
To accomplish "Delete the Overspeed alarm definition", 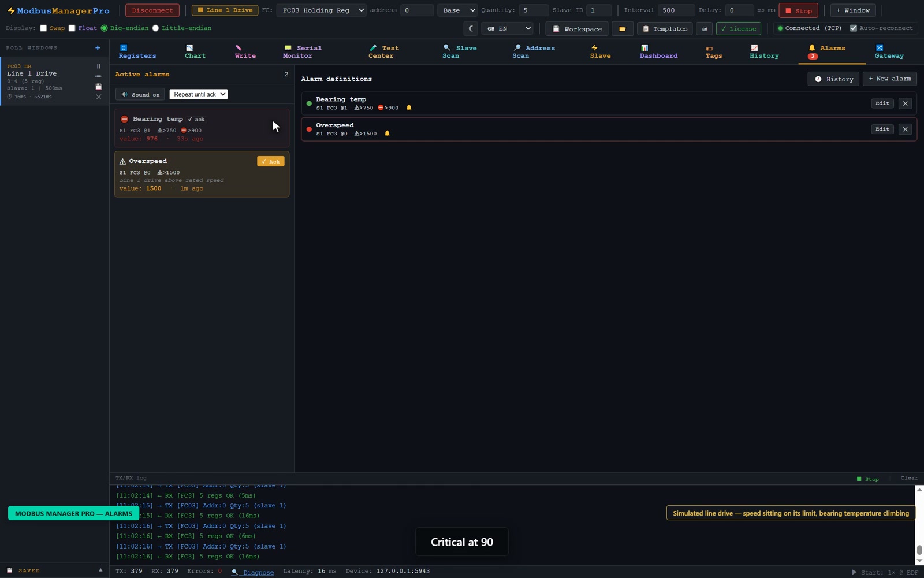I will click(x=905, y=129).
